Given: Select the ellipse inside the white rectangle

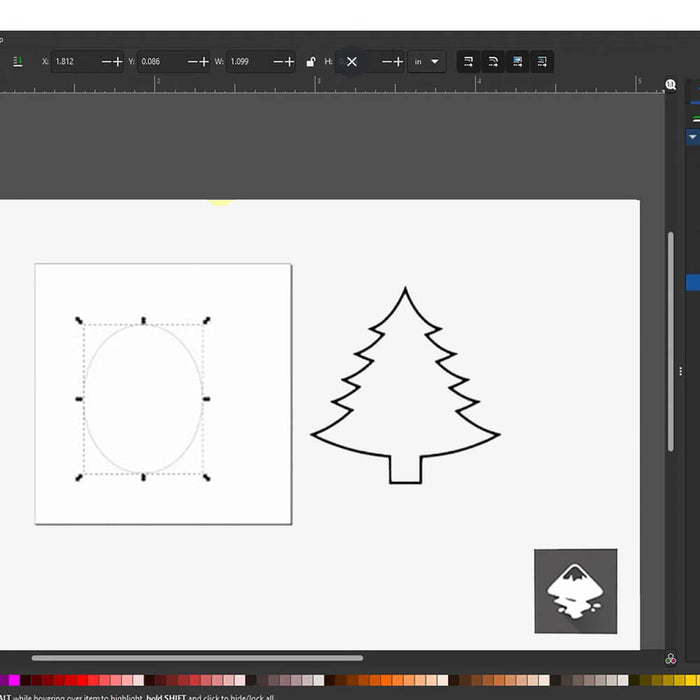Looking at the screenshot, I should pos(143,399).
